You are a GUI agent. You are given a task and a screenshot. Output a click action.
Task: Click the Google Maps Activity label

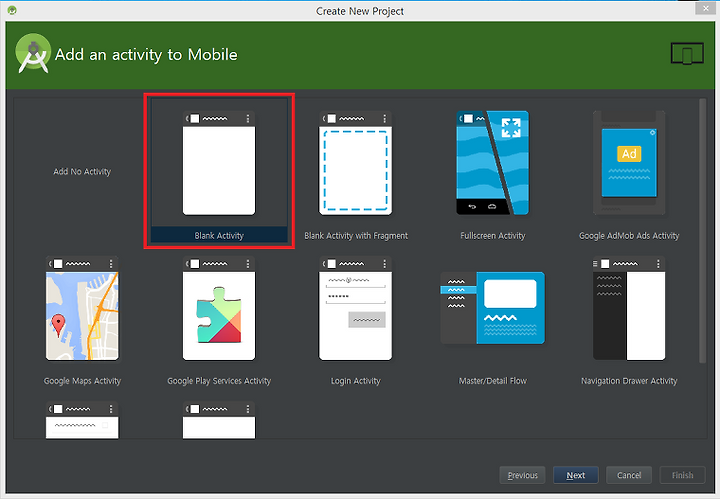click(82, 381)
